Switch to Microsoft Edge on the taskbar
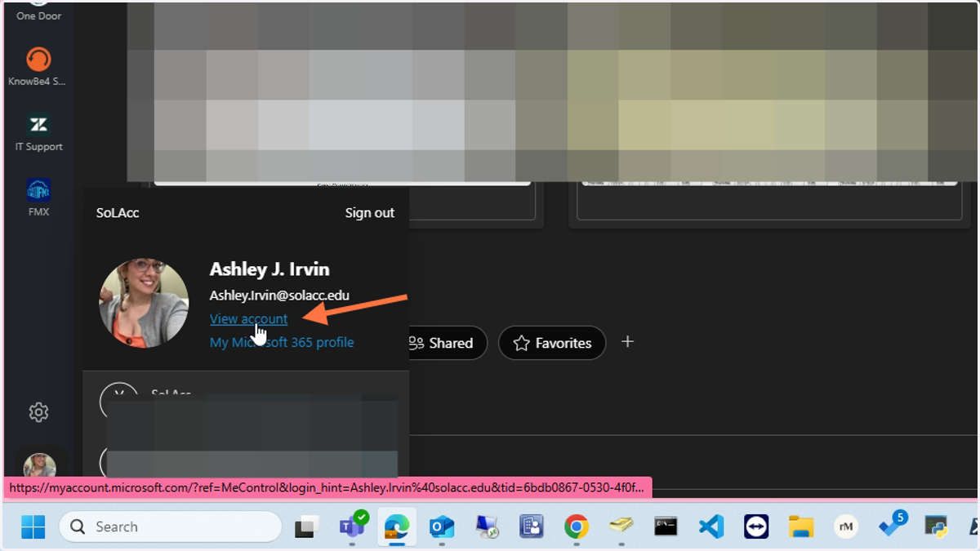Screen dimensions: 980x551 (397, 527)
